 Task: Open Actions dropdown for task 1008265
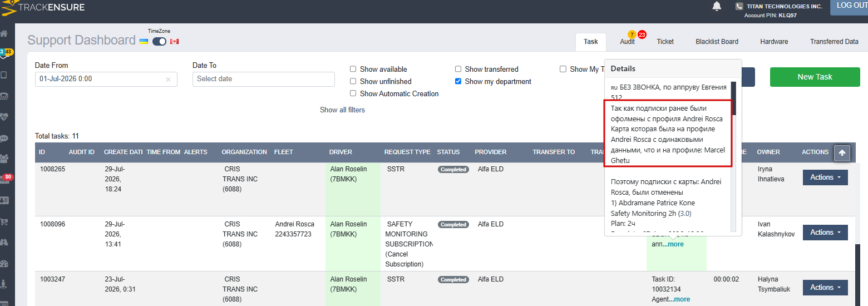[825, 177]
